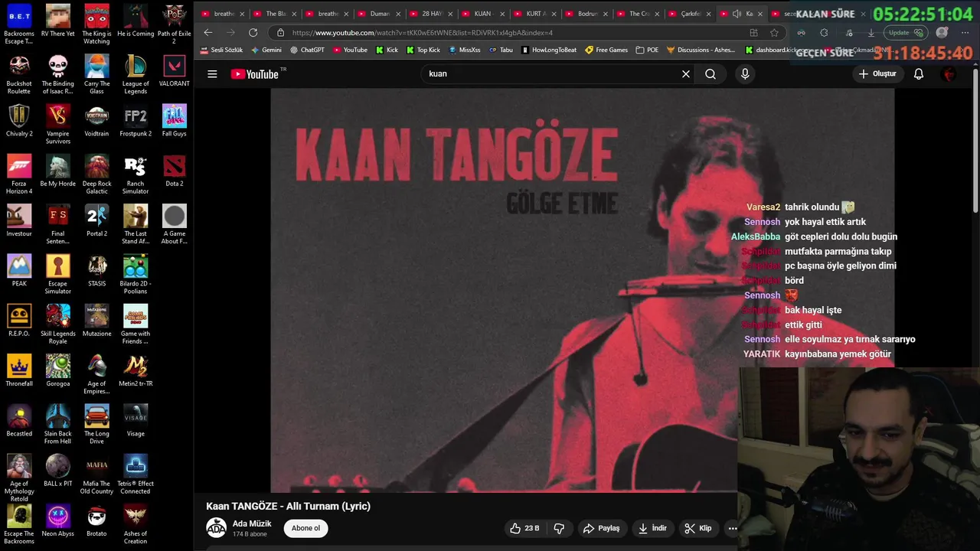980x551 pixels.
Task: Open the Ada Müzik channel name link
Action: tap(252, 523)
